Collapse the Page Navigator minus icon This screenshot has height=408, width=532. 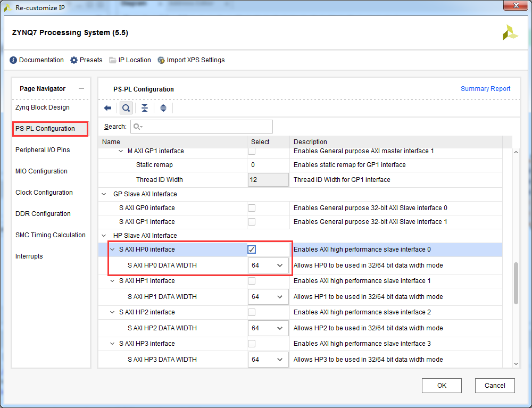tap(81, 88)
